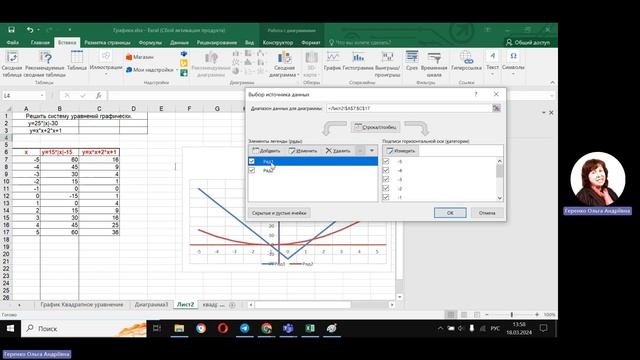Click the zoom slider in status bar

click(511, 315)
